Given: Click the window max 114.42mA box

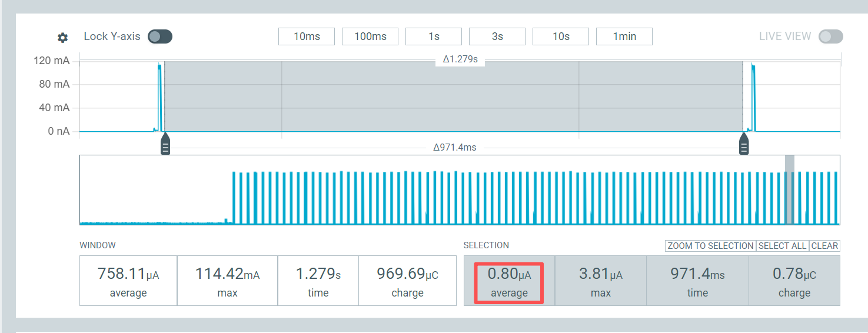Looking at the screenshot, I should (227, 281).
